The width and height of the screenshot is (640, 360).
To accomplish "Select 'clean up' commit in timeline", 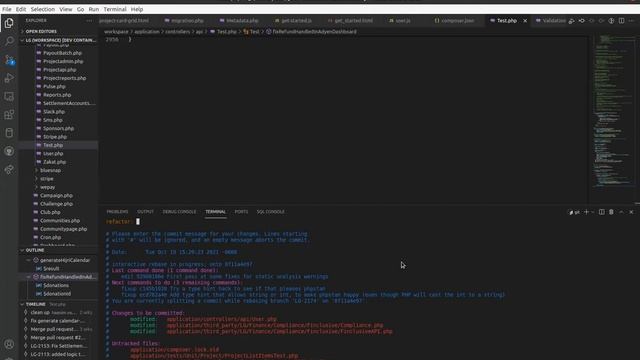I will (40, 312).
